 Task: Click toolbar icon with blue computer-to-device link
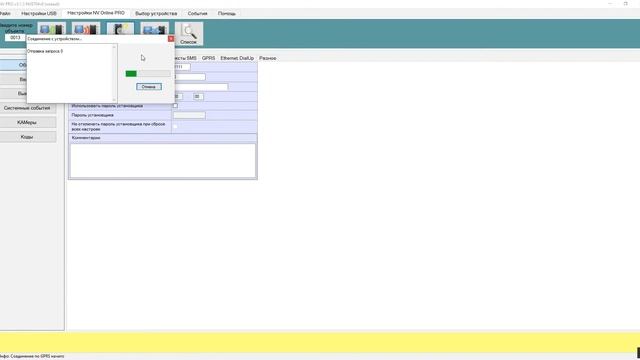(x=155, y=29)
